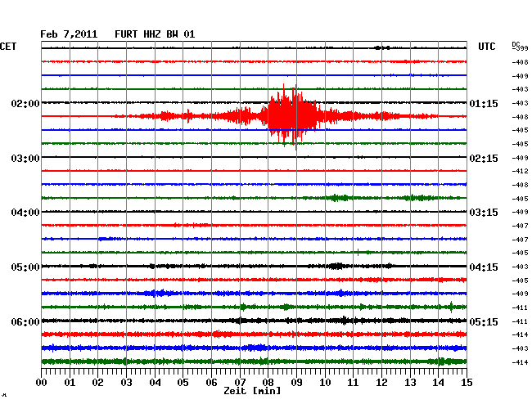Click the 03:15 UTC time label
The image size is (532, 404).
tap(484, 213)
